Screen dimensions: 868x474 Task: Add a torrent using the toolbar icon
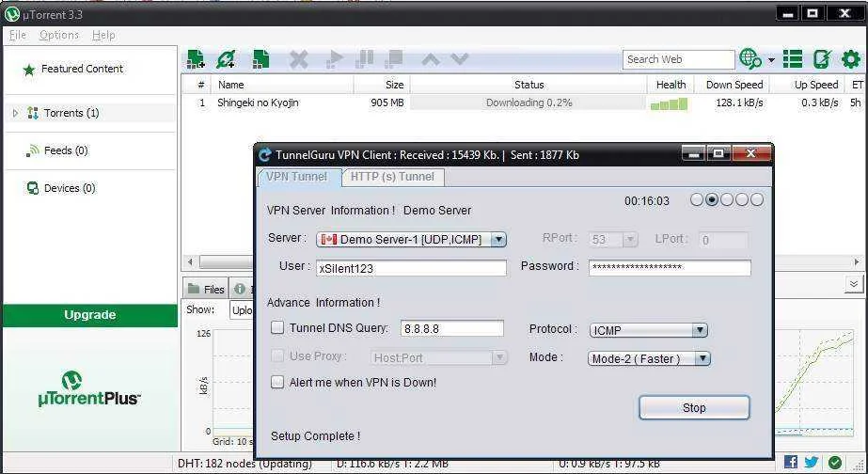(196, 59)
